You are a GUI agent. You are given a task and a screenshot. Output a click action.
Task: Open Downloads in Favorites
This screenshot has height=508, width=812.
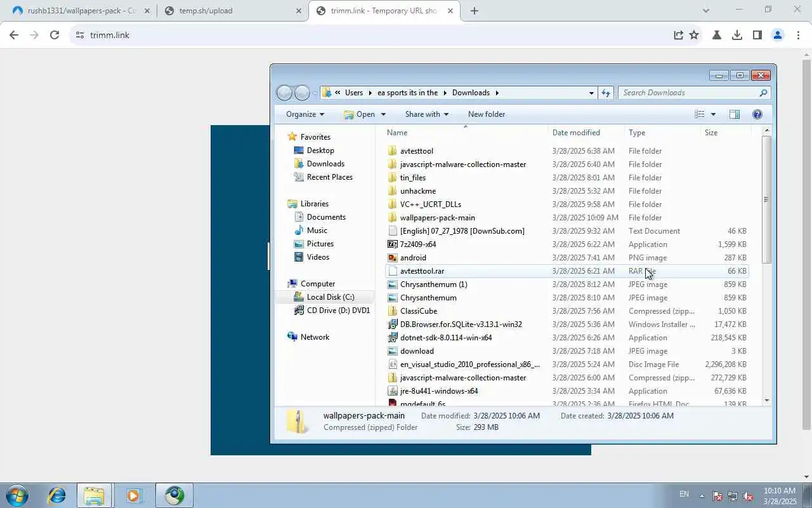[325, 164]
